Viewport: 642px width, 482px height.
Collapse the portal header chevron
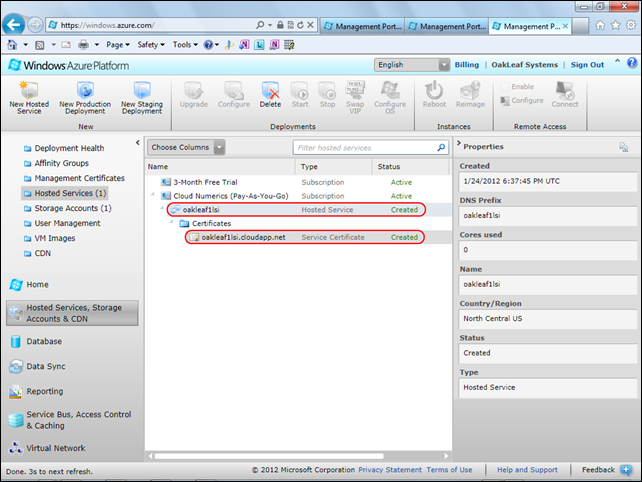coord(617,61)
